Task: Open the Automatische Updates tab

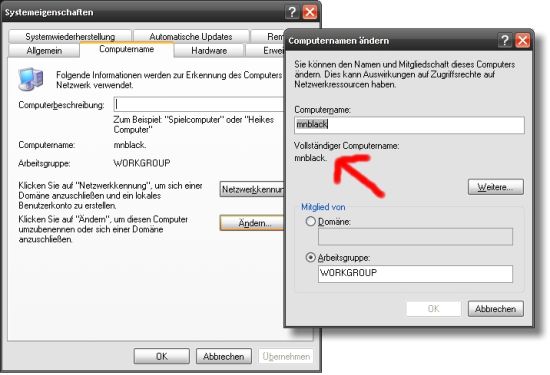Action: [191, 36]
